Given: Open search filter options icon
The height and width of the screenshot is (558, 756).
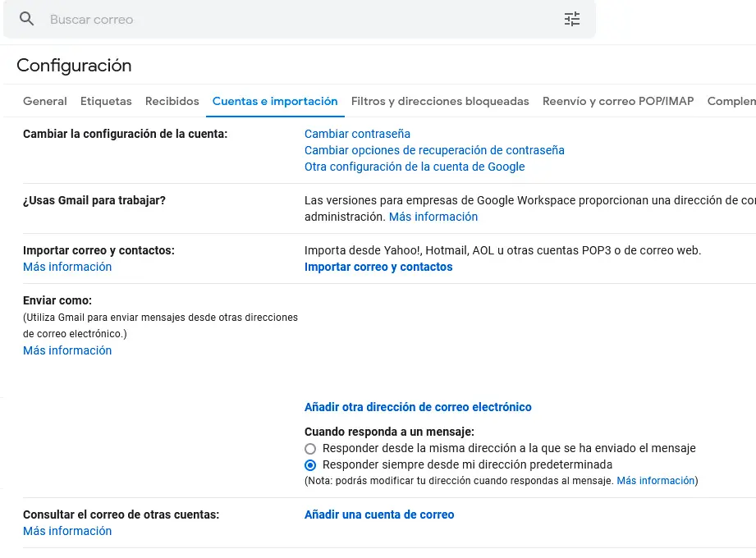Looking at the screenshot, I should pos(572,19).
